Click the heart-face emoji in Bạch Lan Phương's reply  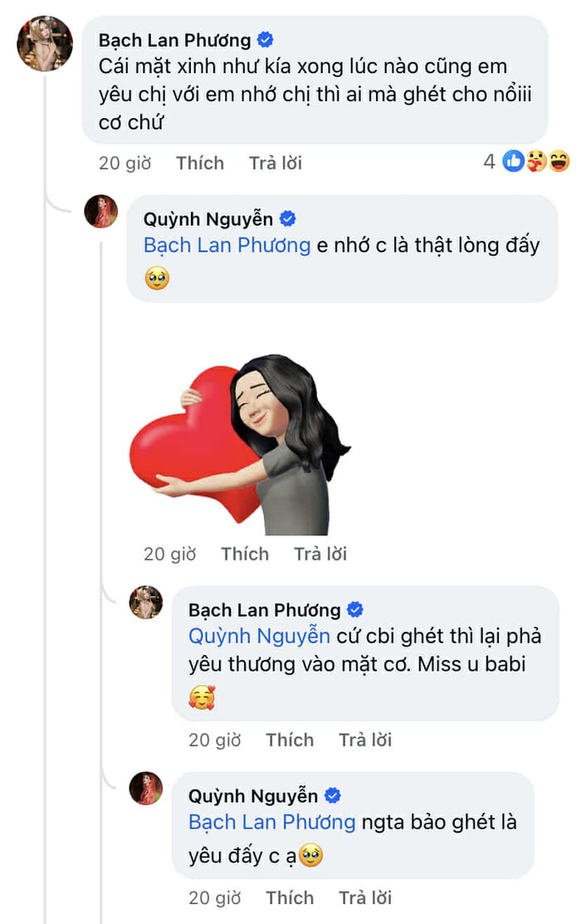[202, 697]
